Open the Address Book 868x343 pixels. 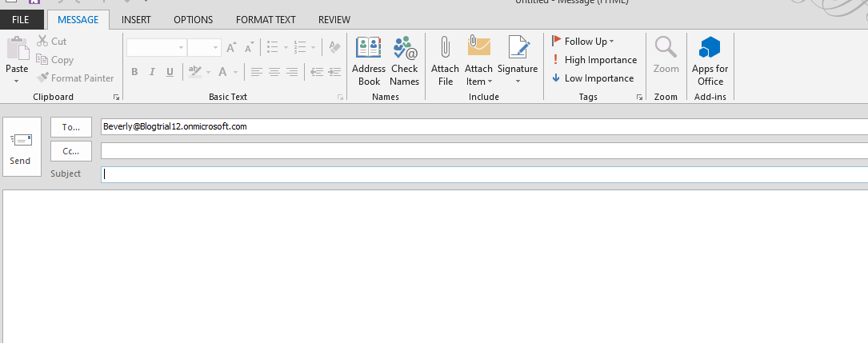point(369,61)
